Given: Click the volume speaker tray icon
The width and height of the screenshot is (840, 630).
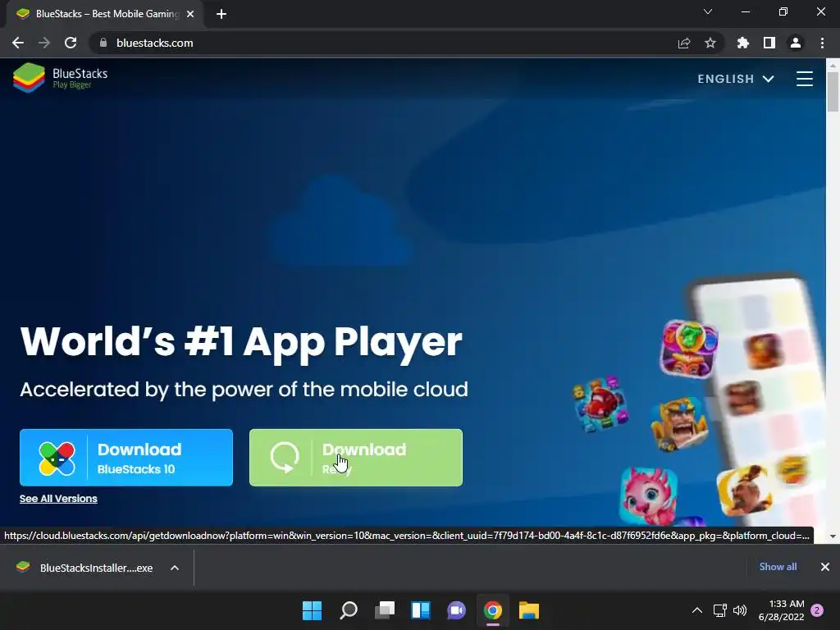Looking at the screenshot, I should [x=740, y=610].
